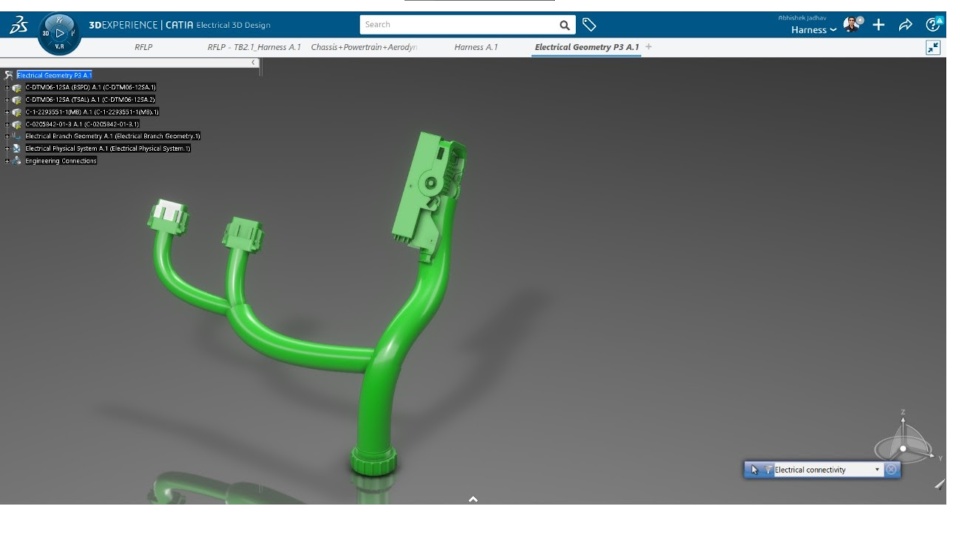This screenshot has width=960, height=540.
Task: Click the robot Y axis arrow
Action: pyautogui.click(x=933, y=457)
